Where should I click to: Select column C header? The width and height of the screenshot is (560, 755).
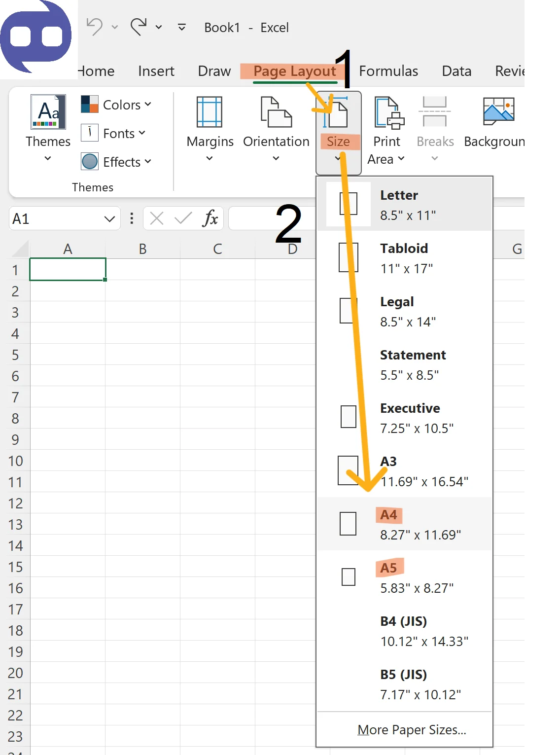click(217, 249)
